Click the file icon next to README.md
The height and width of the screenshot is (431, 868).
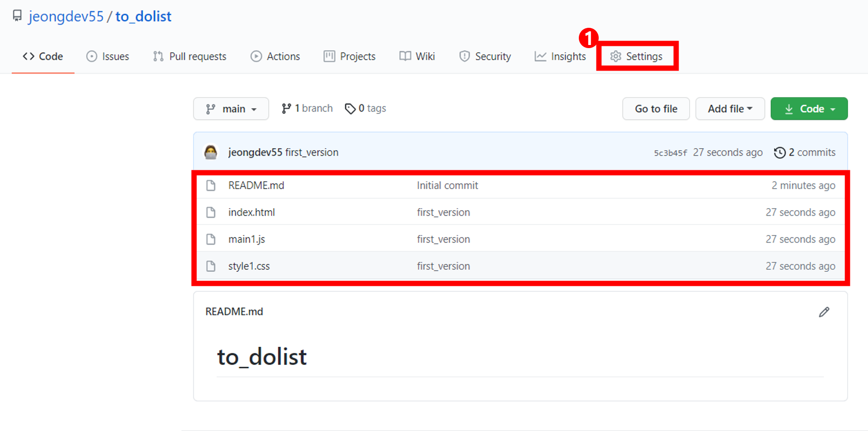(211, 185)
